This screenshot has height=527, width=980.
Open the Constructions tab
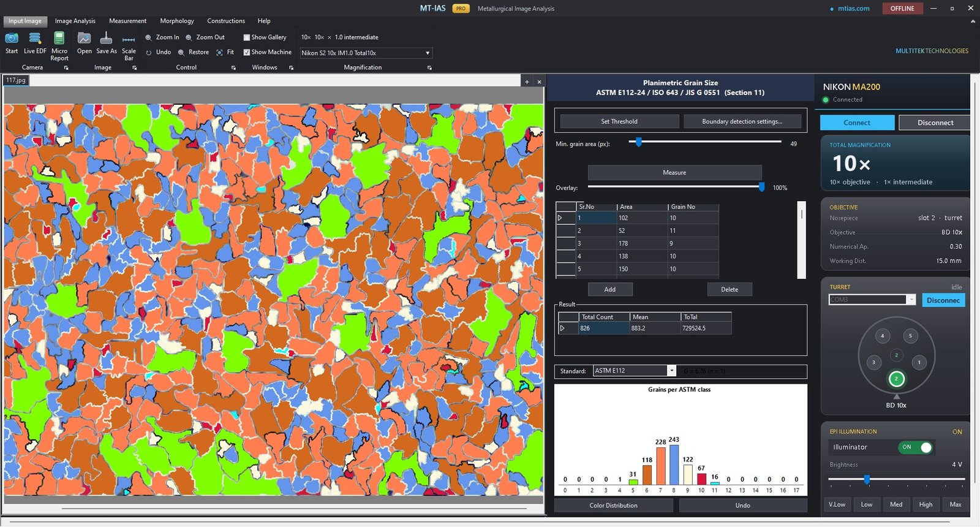click(x=226, y=21)
